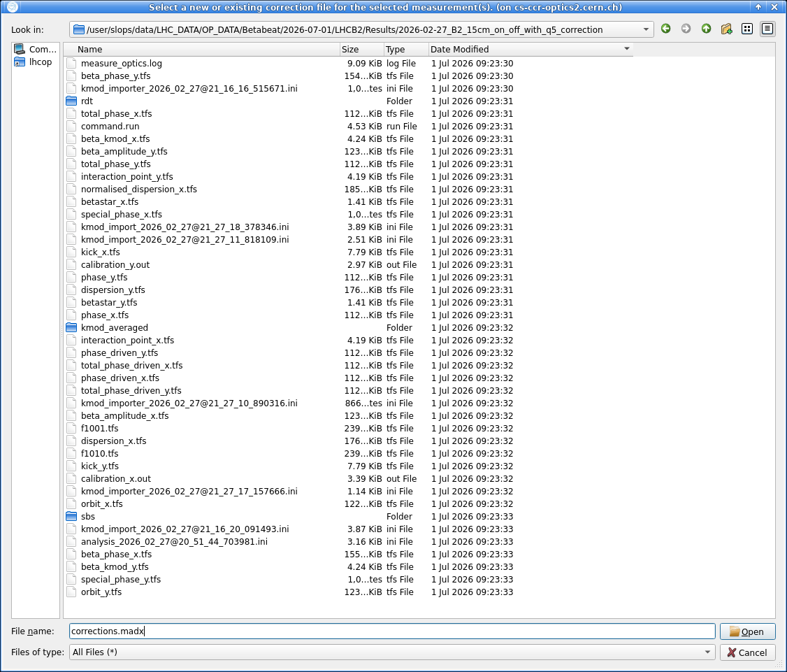Focus the File name input field
The width and height of the screenshot is (787, 672).
point(392,631)
